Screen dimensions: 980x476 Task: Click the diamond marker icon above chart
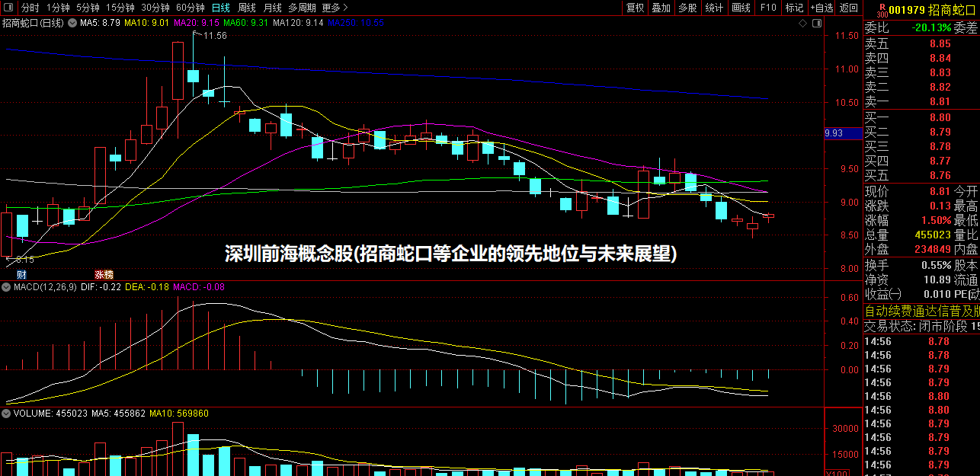coord(803,24)
